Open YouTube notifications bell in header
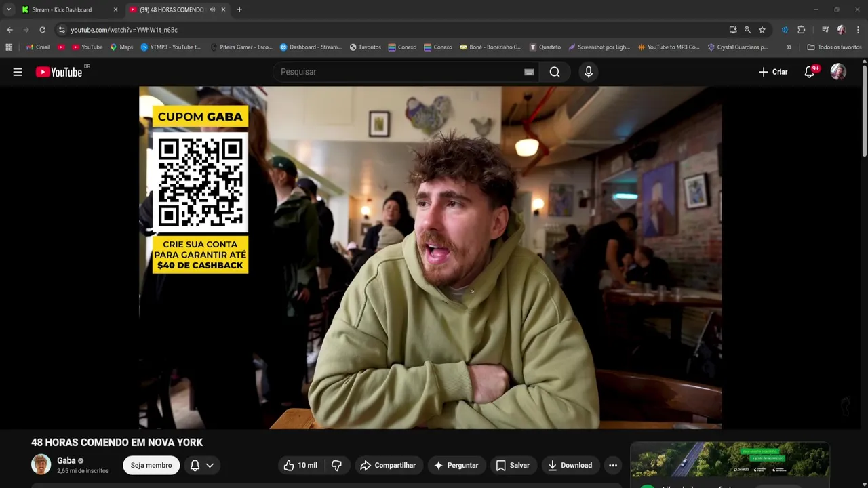This screenshot has height=488, width=868. (x=810, y=72)
